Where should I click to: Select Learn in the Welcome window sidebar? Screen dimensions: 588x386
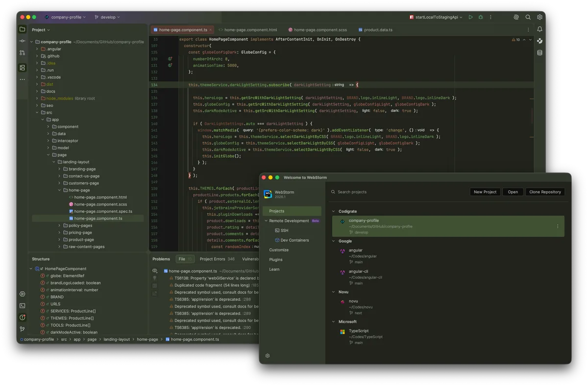point(274,269)
